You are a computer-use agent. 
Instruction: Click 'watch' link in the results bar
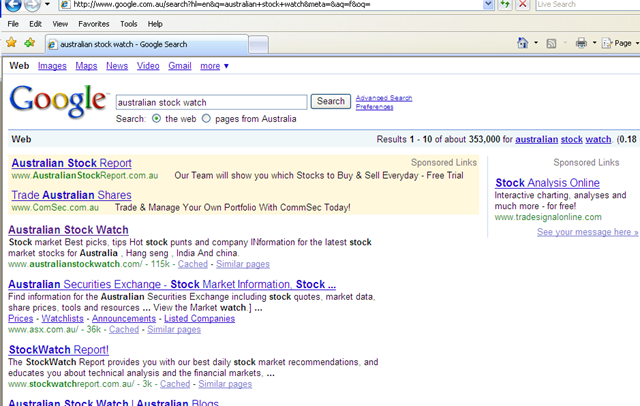pos(598,140)
